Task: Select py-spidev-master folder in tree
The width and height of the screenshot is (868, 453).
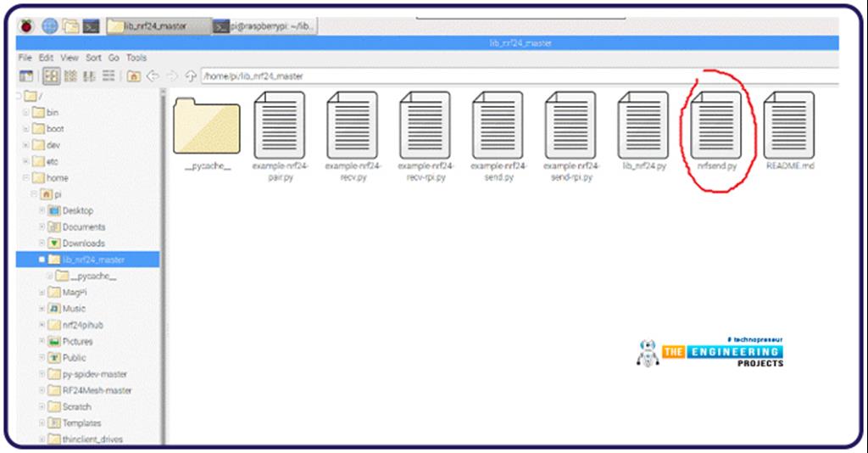Action: [87, 374]
